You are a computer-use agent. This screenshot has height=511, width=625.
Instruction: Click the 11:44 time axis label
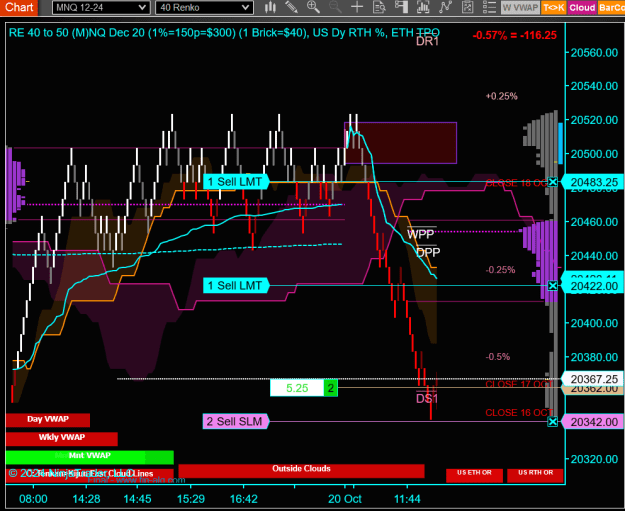point(407,499)
